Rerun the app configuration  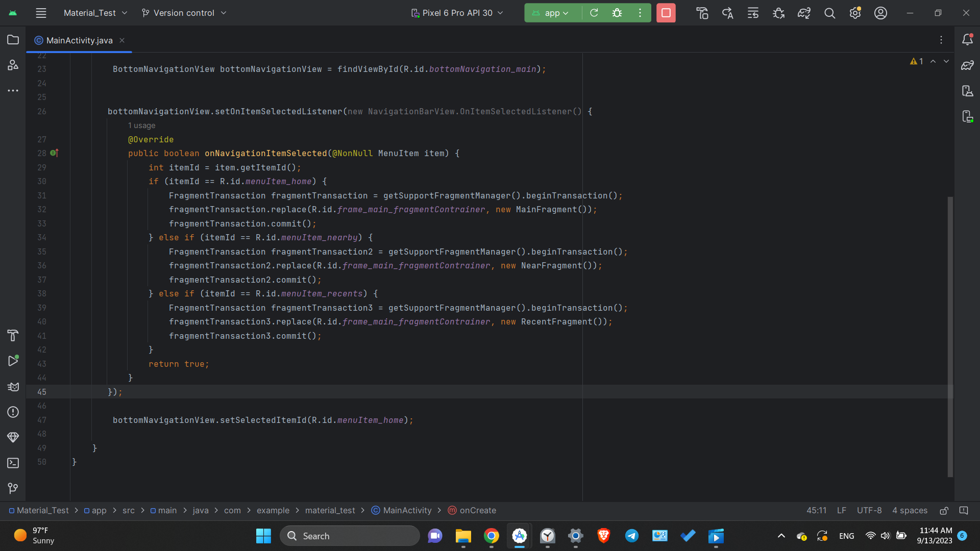pyautogui.click(x=594, y=13)
